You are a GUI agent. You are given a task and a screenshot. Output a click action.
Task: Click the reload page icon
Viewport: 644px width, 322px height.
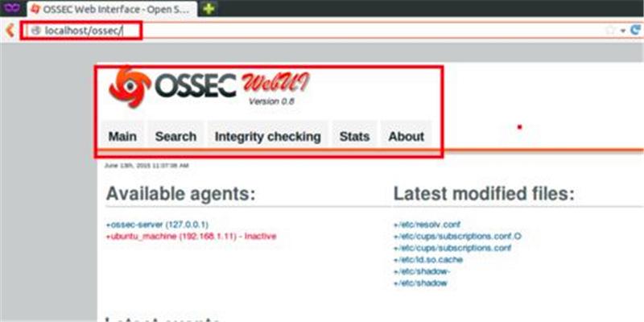tap(635, 30)
